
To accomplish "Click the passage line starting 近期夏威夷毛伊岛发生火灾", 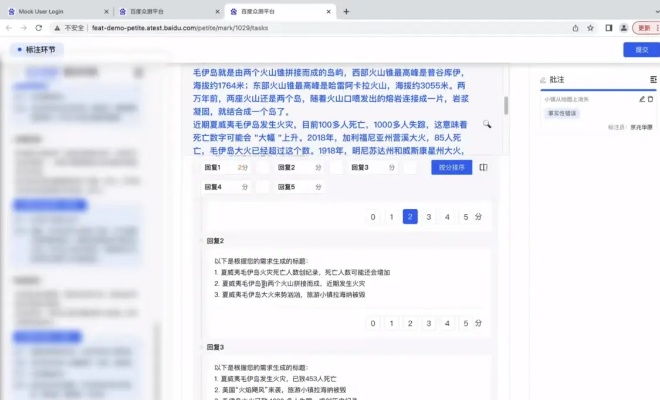I will (330, 125).
